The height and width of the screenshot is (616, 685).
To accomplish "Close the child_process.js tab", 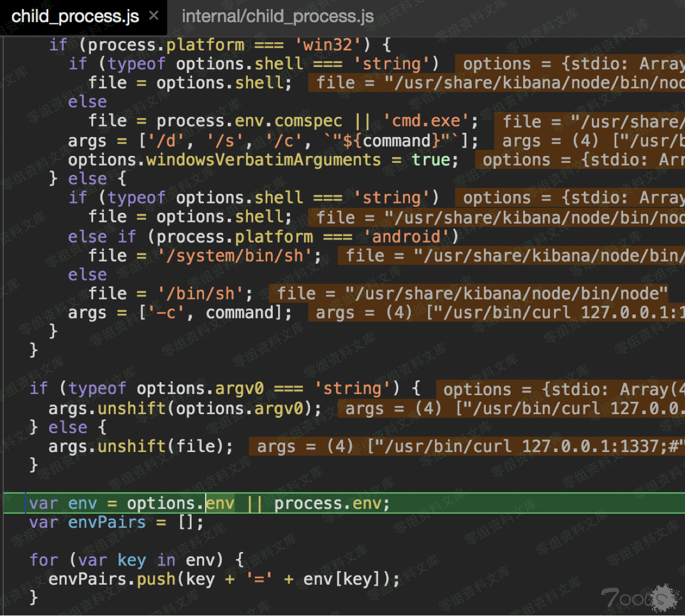I will point(154,16).
